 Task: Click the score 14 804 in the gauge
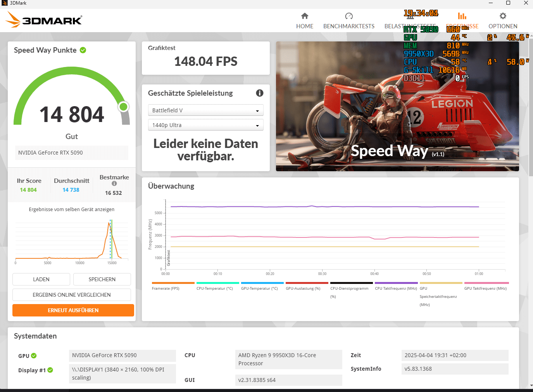(72, 115)
